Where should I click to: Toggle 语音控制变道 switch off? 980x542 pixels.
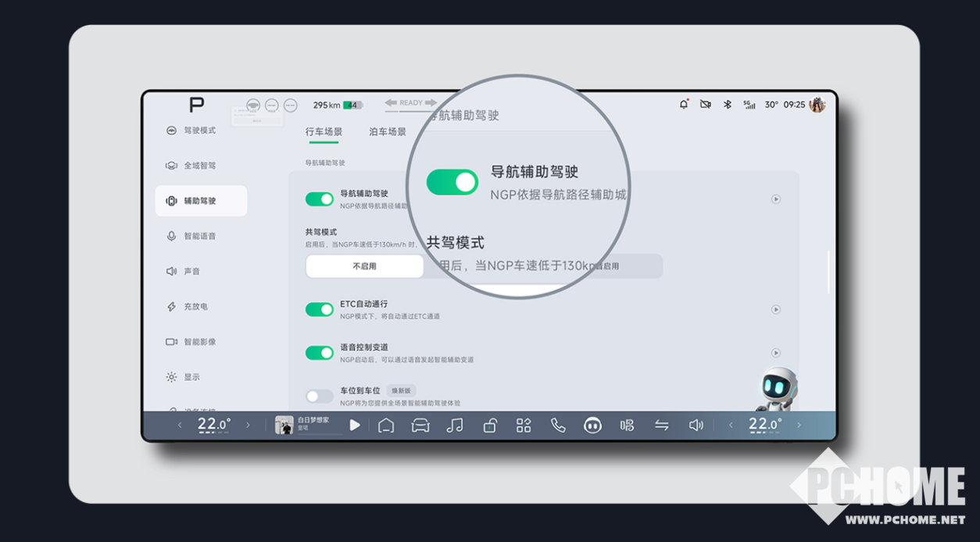pos(320,353)
